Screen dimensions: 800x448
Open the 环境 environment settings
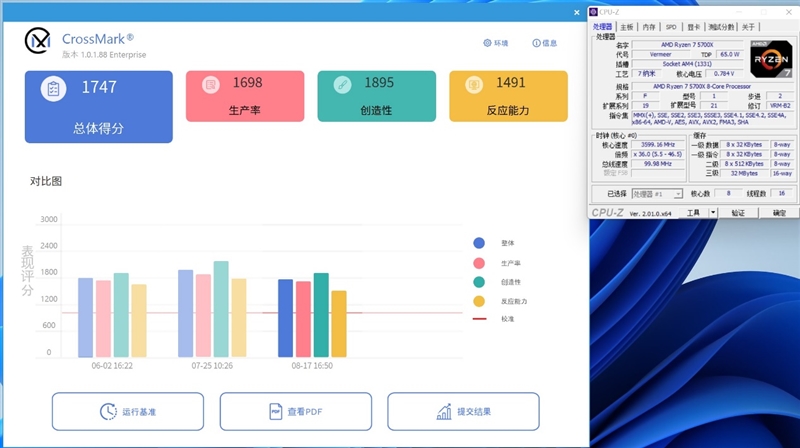pyautogui.click(x=495, y=43)
